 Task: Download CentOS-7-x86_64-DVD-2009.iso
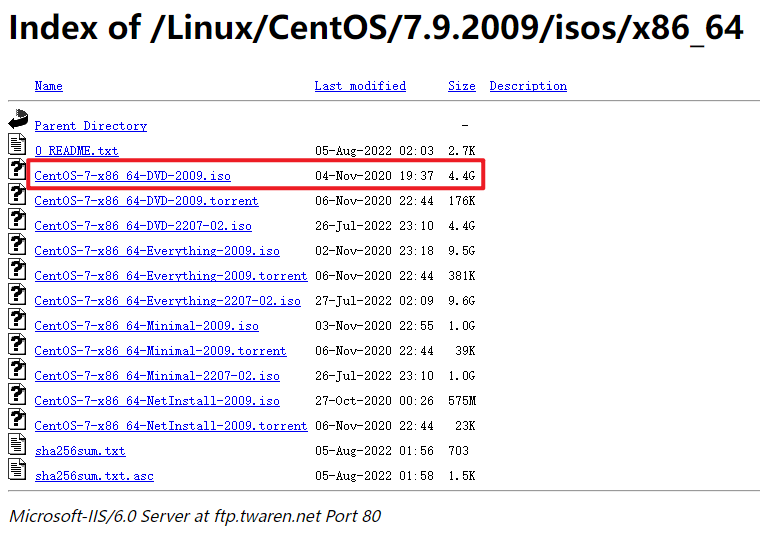pyautogui.click(x=132, y=176)
